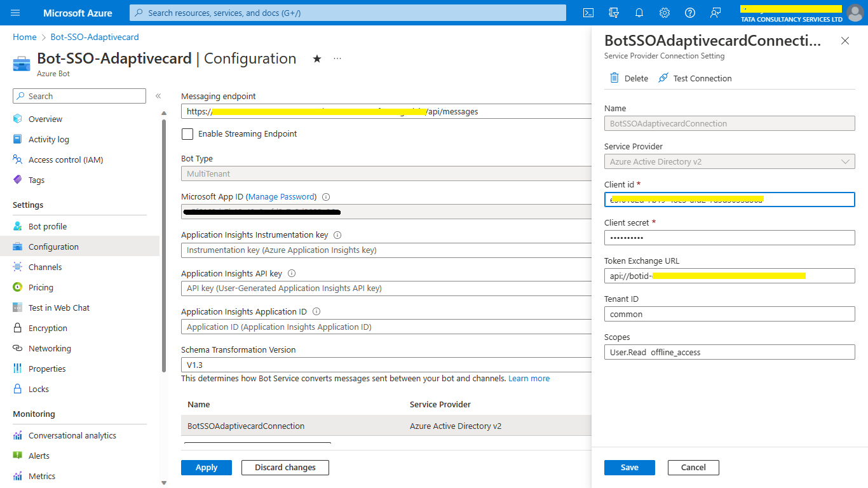Click the left menu scrollbar

[x=164, y=245]
